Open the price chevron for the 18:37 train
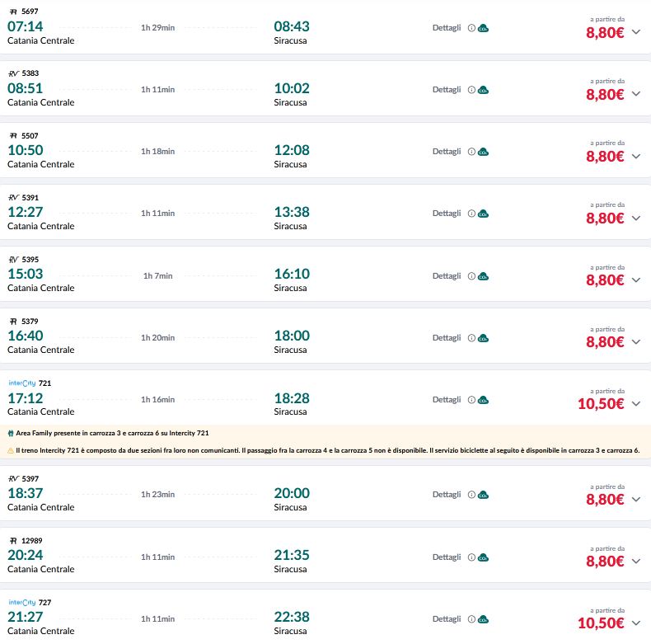 click(x=635, y=500)
